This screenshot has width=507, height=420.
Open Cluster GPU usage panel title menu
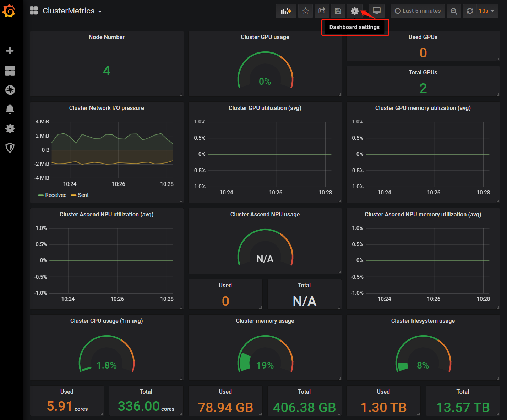tap(265, 37)
